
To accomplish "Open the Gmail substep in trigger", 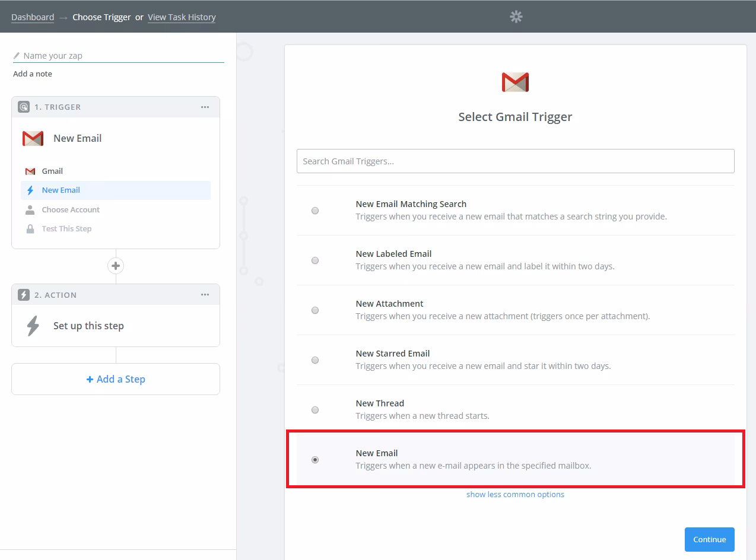I will click(x=116, y=171).
